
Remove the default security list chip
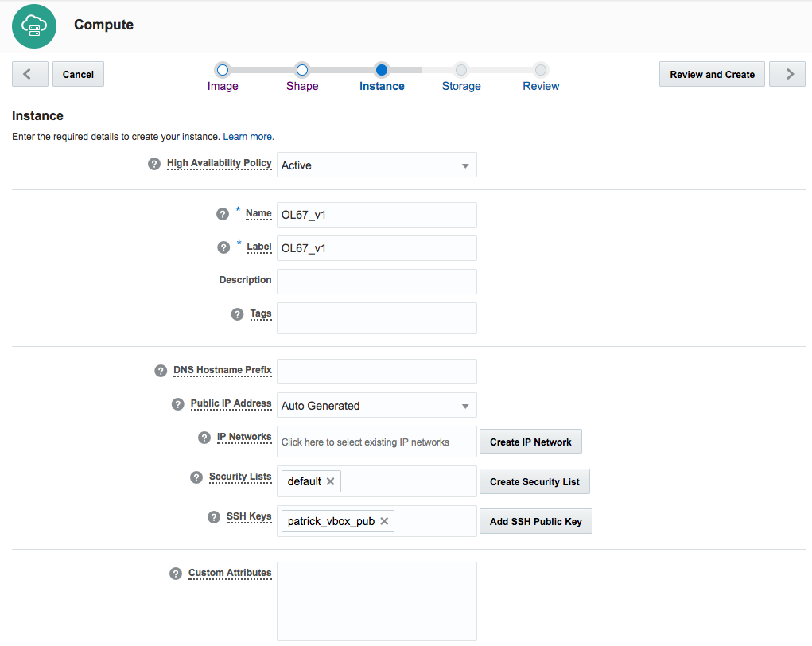(x=331, y=481)
